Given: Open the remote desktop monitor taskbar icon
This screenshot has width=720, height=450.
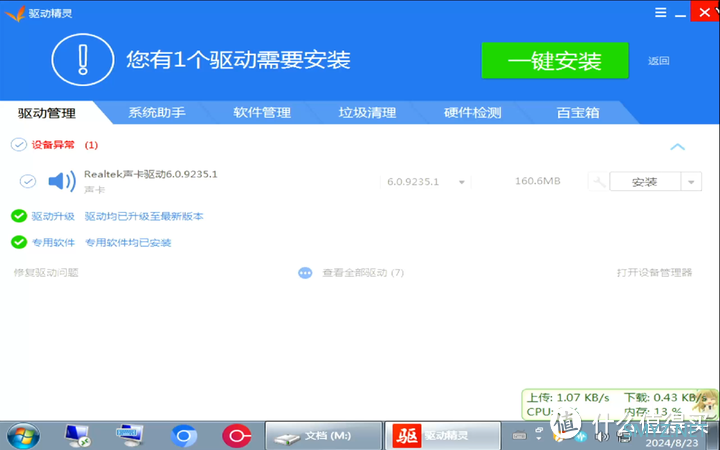Looking at the screenshot, I should [77, 435].
